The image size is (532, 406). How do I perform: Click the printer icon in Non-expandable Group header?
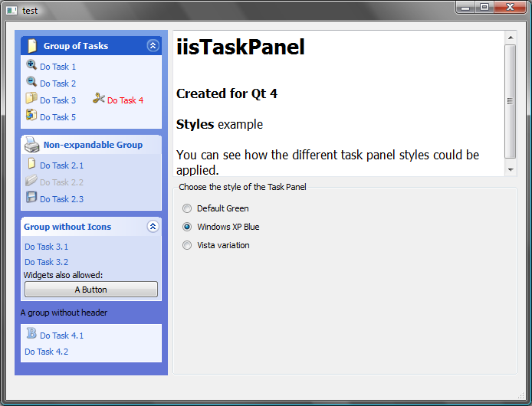coord(32,145)
